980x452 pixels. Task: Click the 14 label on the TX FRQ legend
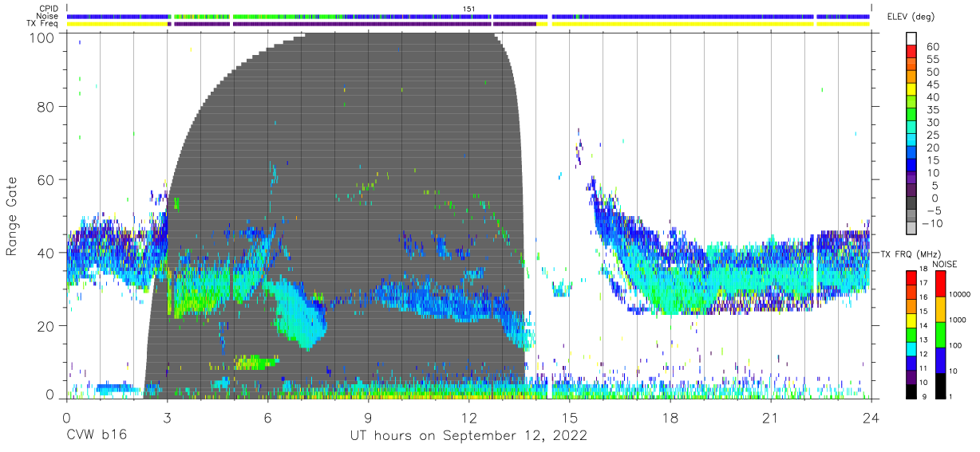[922, 325]
